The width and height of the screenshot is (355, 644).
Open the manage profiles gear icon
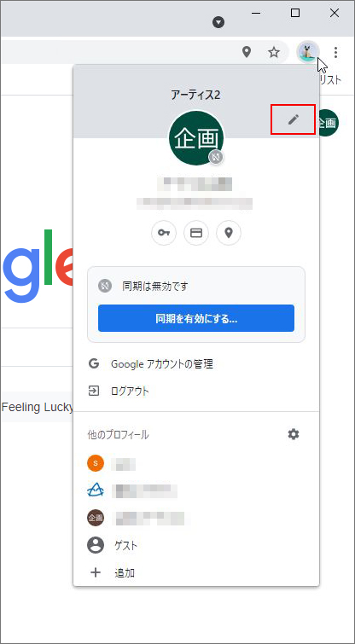click(x=294, y=434)
